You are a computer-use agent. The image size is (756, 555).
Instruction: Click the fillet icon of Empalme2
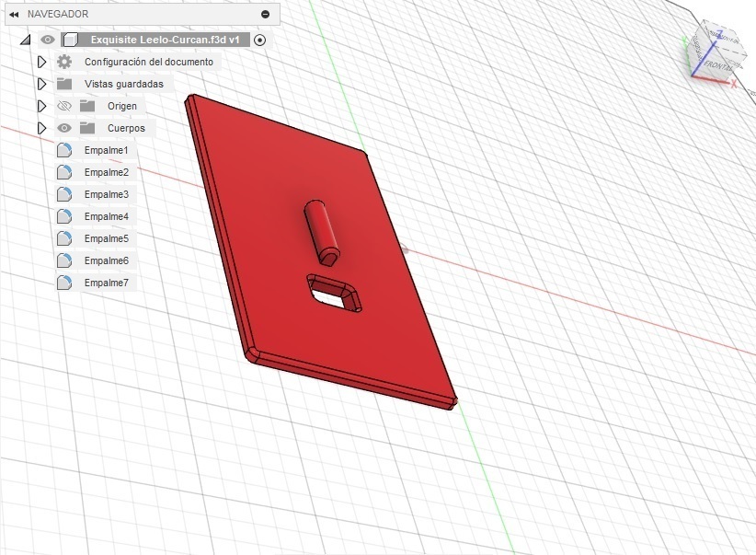point(64,172)
